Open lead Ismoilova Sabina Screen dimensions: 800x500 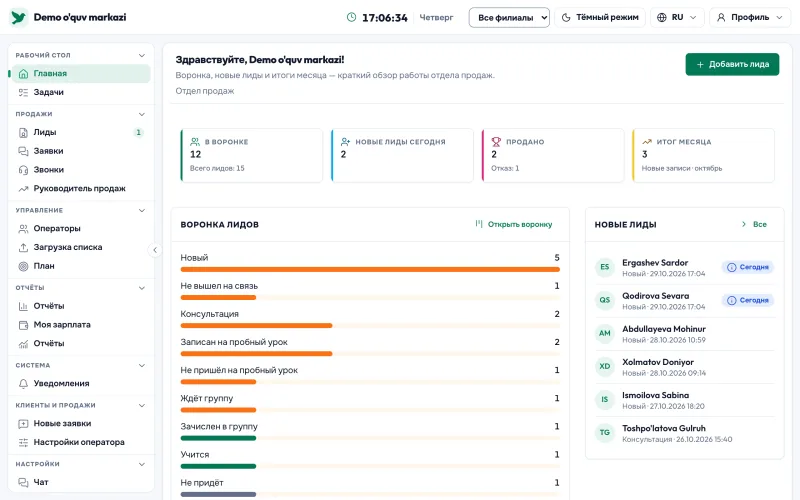tap(684, 400)
